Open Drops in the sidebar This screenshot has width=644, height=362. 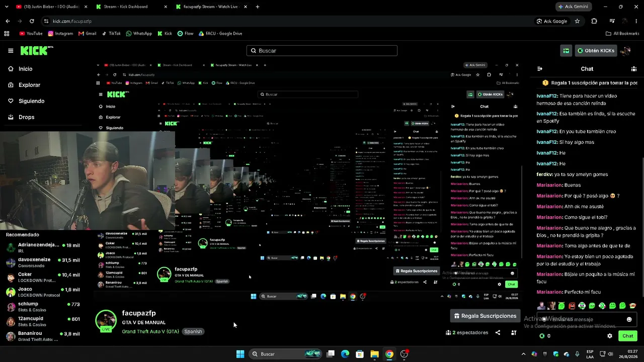[26, 117]
